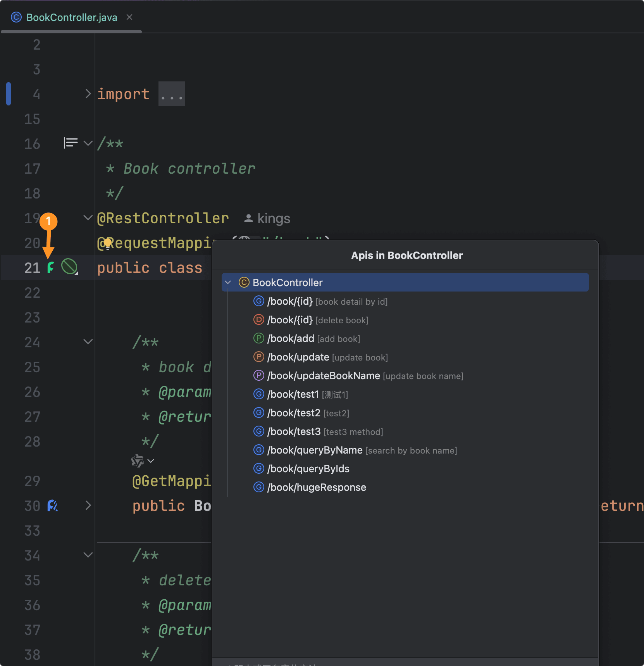The image size is (644, 666).
Task: Collapse the Javadoc block at line 24
Action: click(88, 342)
